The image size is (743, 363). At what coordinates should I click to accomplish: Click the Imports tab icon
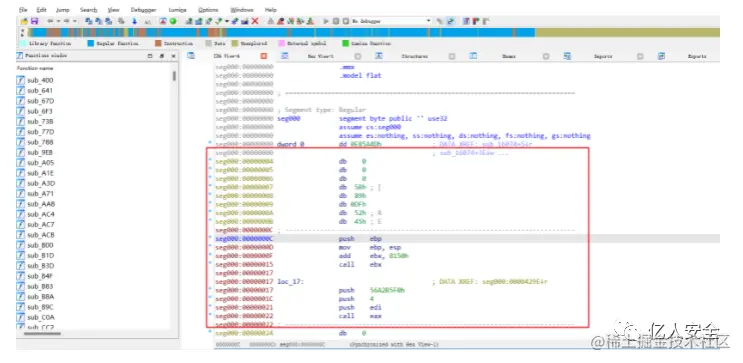coord(567,56)
